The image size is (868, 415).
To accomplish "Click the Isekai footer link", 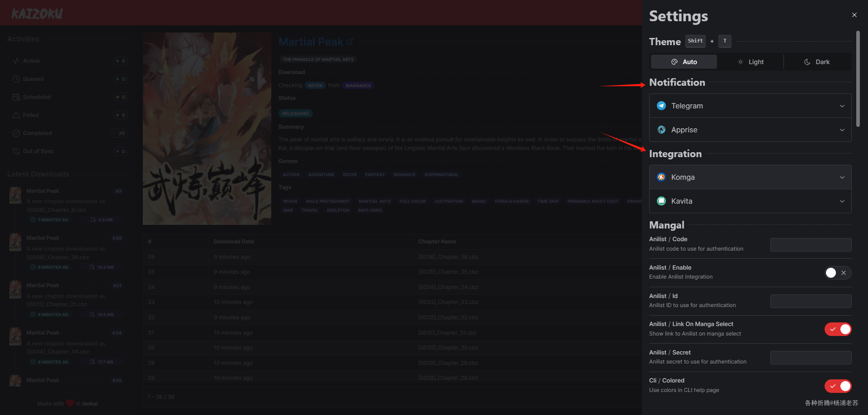I will tap(90, 404).
